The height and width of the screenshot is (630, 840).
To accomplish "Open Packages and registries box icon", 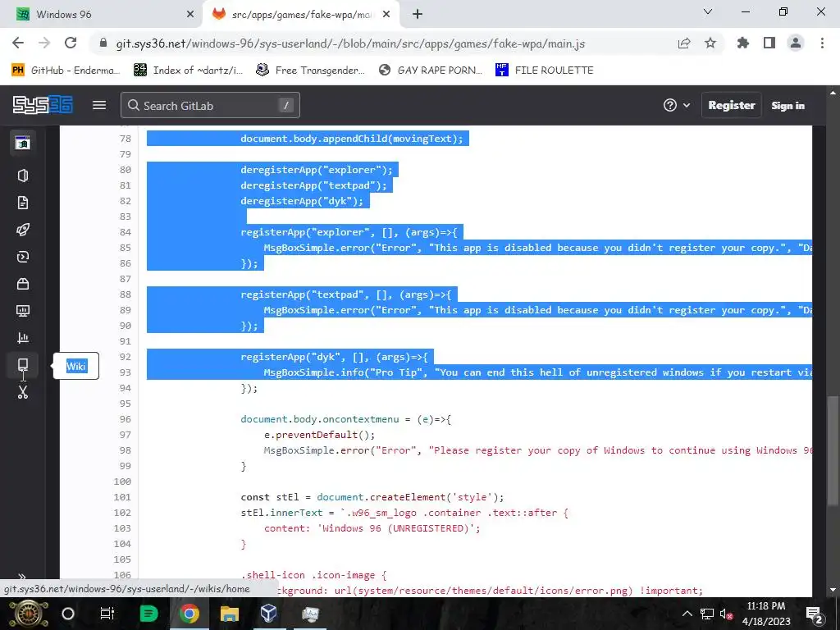I will [x=22, y=284].
